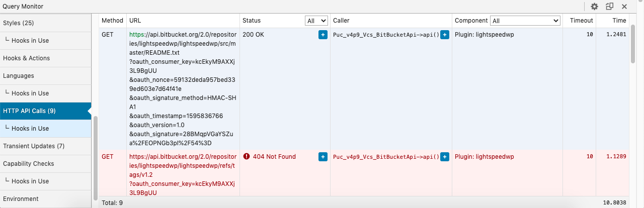This screenshot has height=208, width=644.
Task: Select the Transient Updates (7) panel
Action: point(45,146)
